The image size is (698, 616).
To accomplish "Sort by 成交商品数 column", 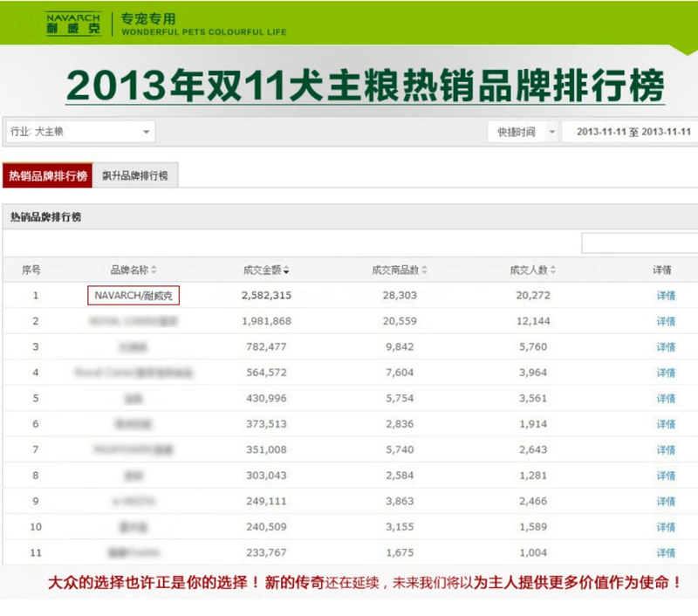I will click(x=400, y=270).
